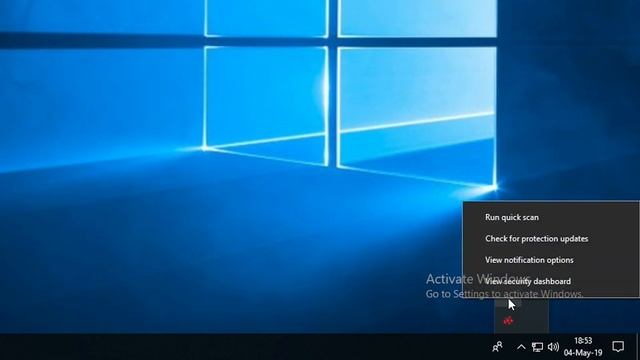
Task: Open the People icon on taskbar
Action: [x=497, y=347]
